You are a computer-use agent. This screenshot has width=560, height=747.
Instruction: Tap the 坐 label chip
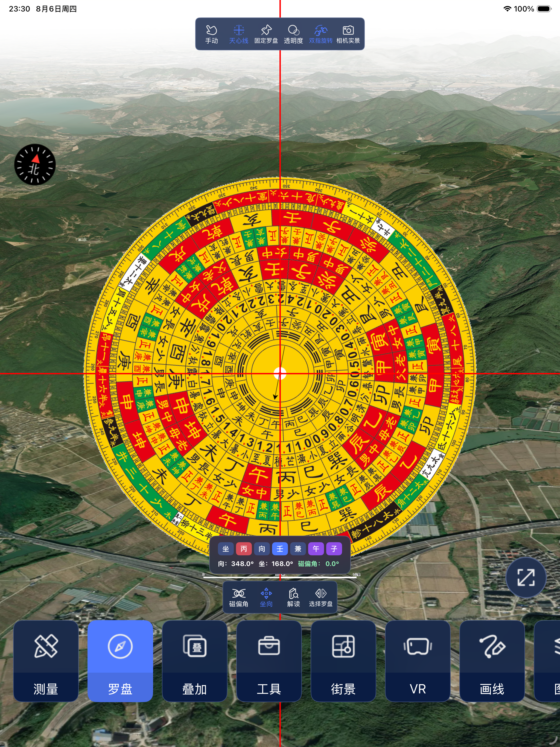(x=226, y=549)
